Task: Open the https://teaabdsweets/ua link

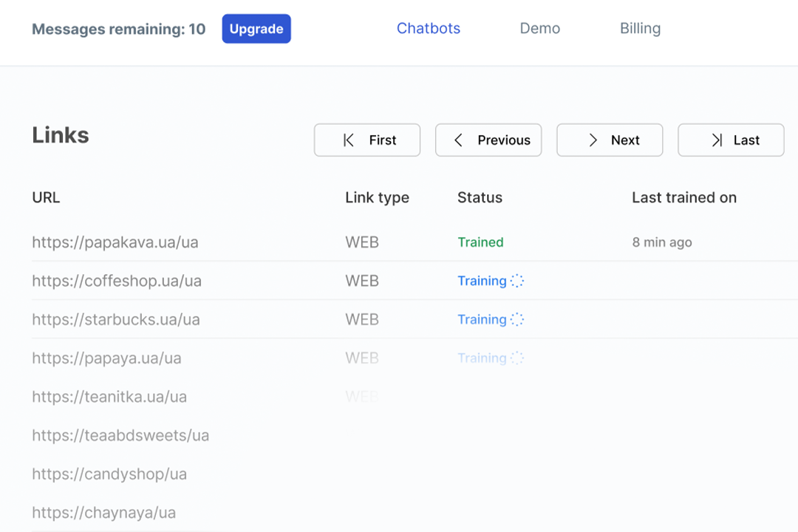Action: click(120, 436)
